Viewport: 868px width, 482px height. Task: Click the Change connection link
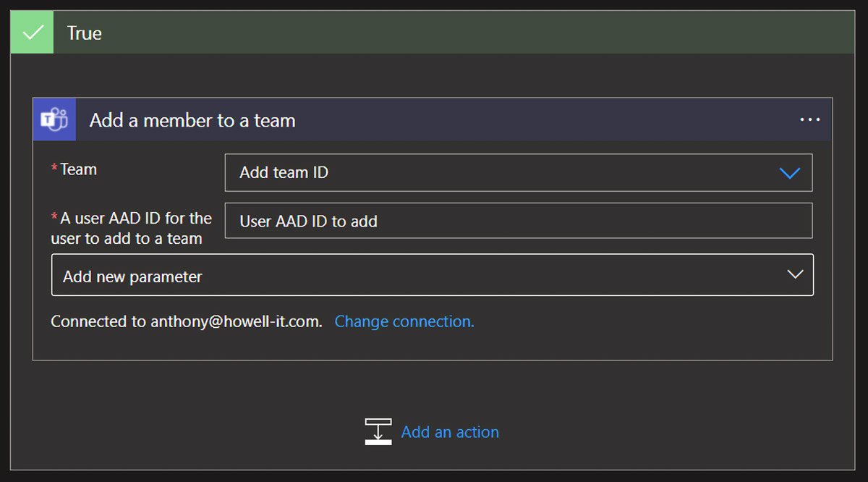(404, 321)
